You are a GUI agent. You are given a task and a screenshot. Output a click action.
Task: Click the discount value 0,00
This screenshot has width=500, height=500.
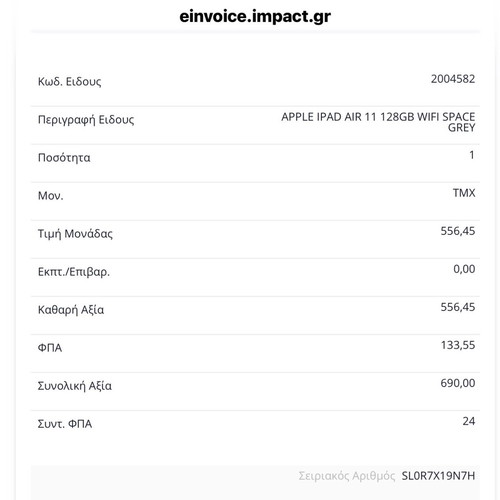464,269
